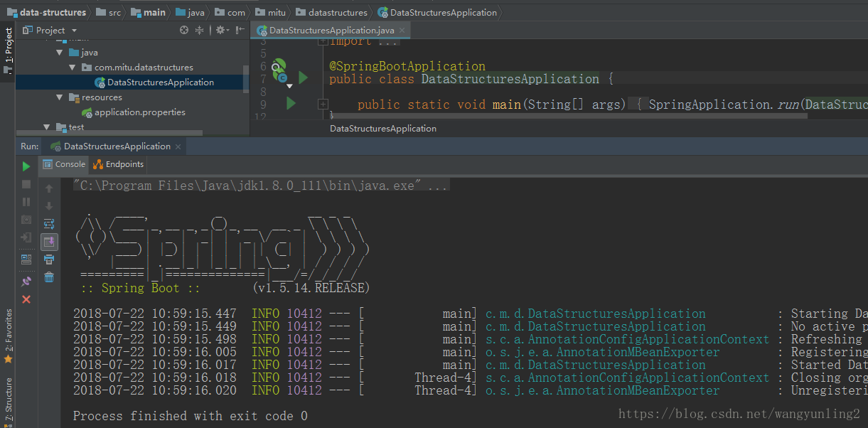Rerun DataStructuresApplication with green play icon
This screenshot has height=428, width=868.
(x=26, y=166)
